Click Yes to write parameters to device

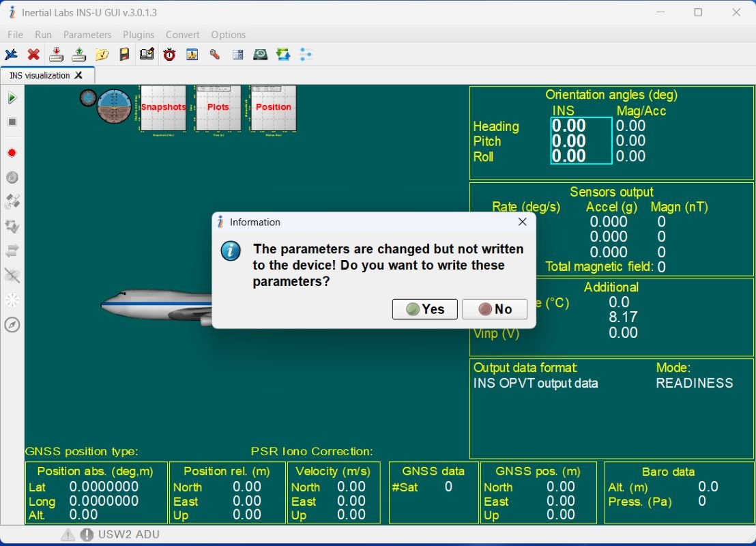click(424, 309)
